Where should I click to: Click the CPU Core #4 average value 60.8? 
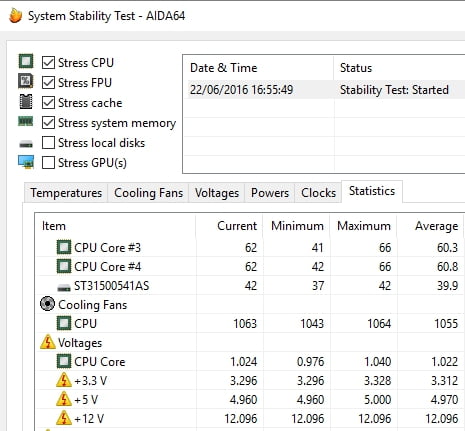[x=447, y=267]
